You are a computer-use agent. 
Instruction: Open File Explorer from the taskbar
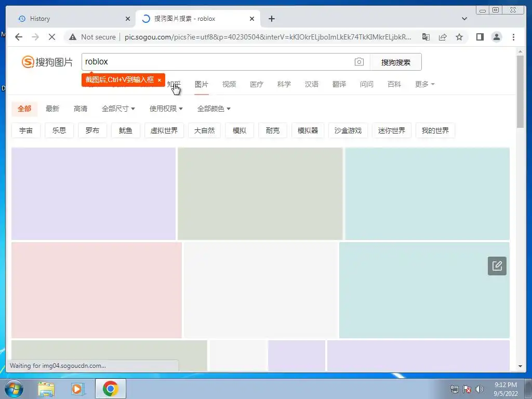pyautogui.click(x=46, y=389)
